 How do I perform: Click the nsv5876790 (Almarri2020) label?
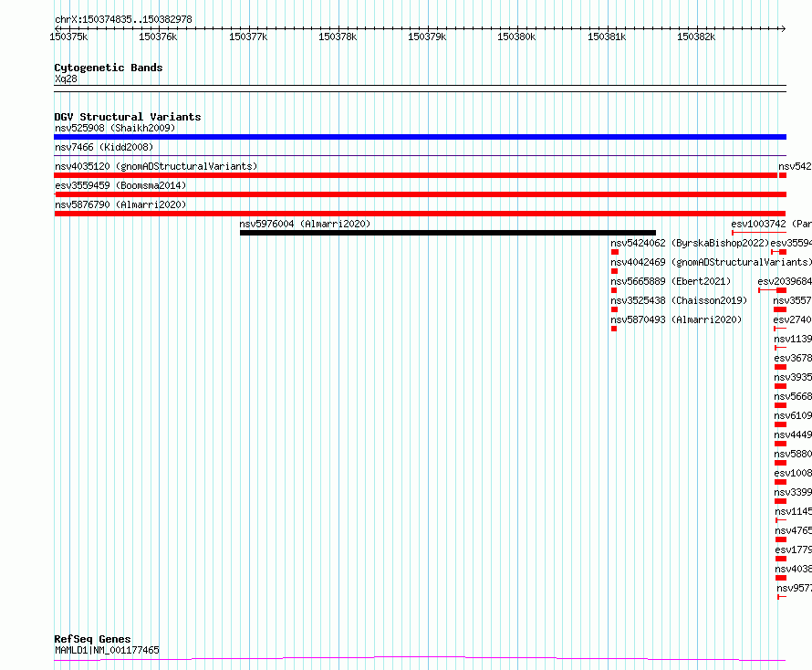click(x=120, y=204)
